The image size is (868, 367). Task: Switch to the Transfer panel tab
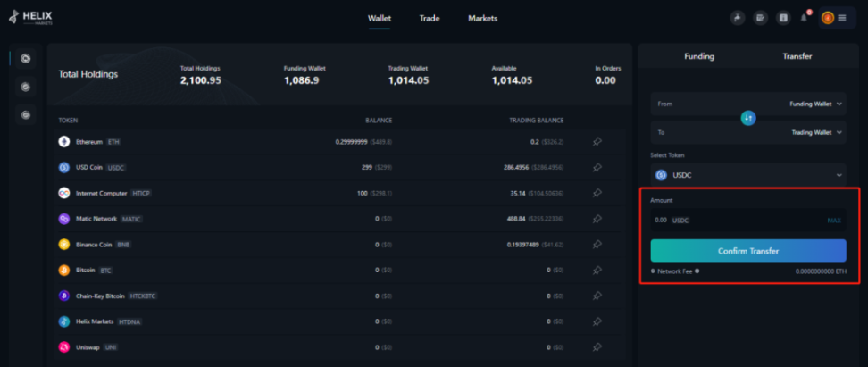tap(797, 56)
